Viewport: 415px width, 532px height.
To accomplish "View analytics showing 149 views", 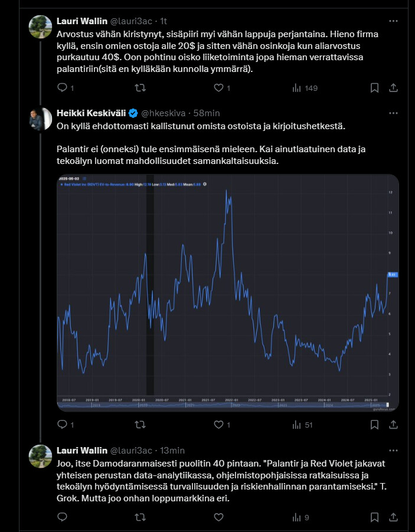I will pos(305,88).
